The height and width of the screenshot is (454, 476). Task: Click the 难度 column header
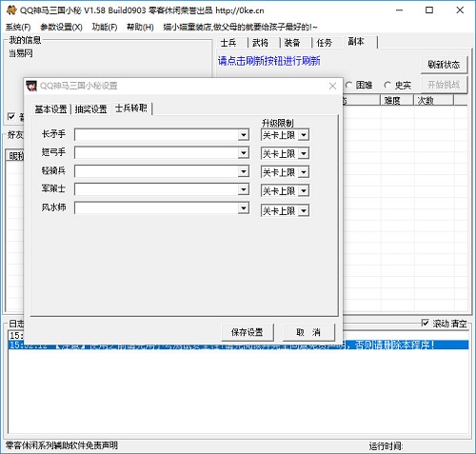click(x=397, y=101)
